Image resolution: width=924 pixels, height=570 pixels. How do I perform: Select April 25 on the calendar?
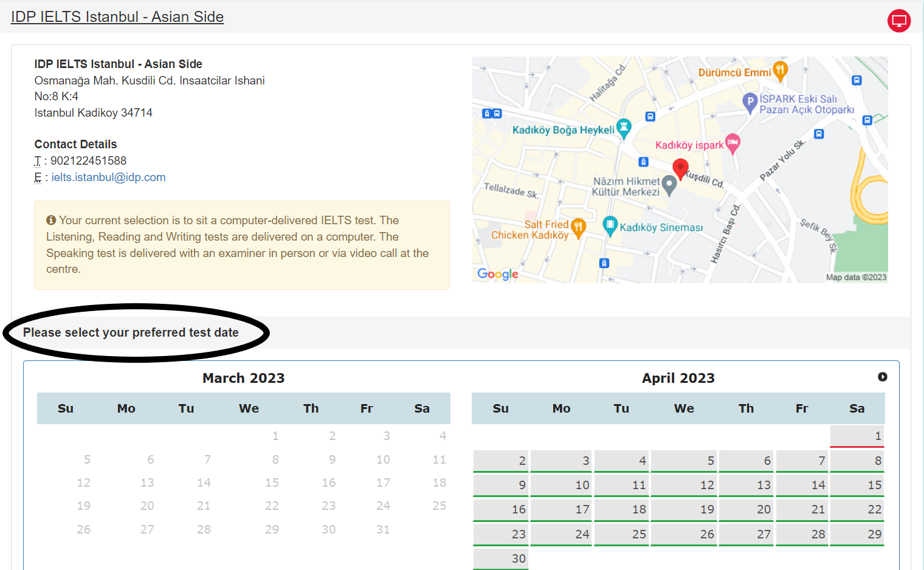click(621, 535)
